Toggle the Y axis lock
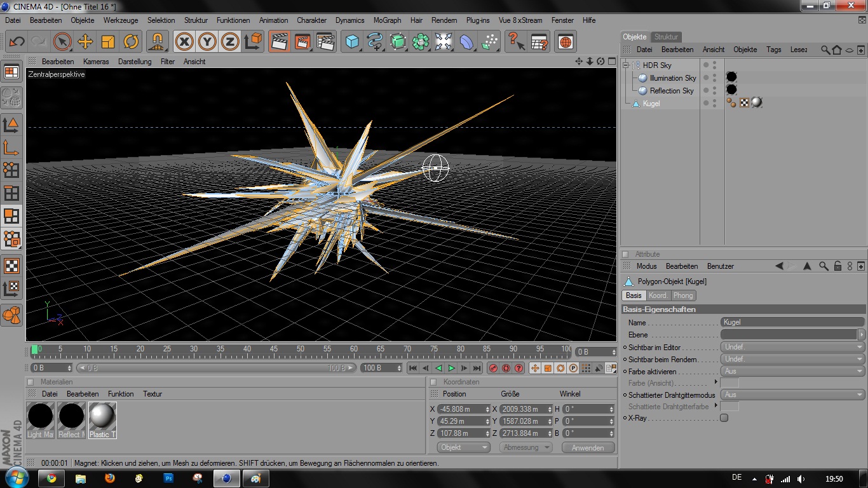The width and height of the screenshot is (868, 488). (207, 42)
